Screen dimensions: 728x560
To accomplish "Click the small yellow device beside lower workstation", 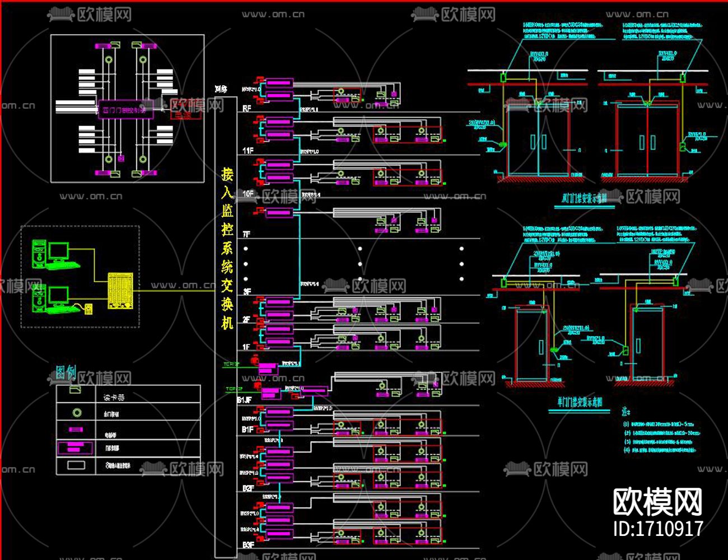I will coord(88,308).
